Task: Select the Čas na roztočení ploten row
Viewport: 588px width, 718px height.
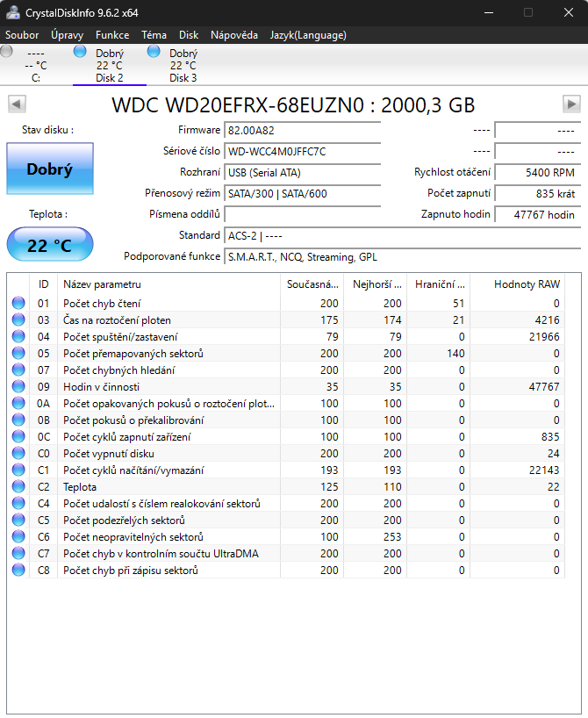Action: click(286, 320)
